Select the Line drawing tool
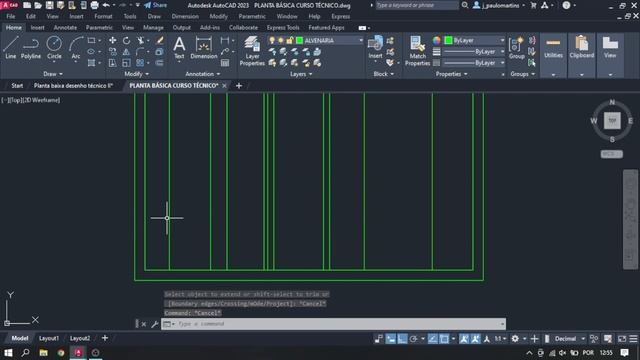Screen dimensions: 640x360 11,47
